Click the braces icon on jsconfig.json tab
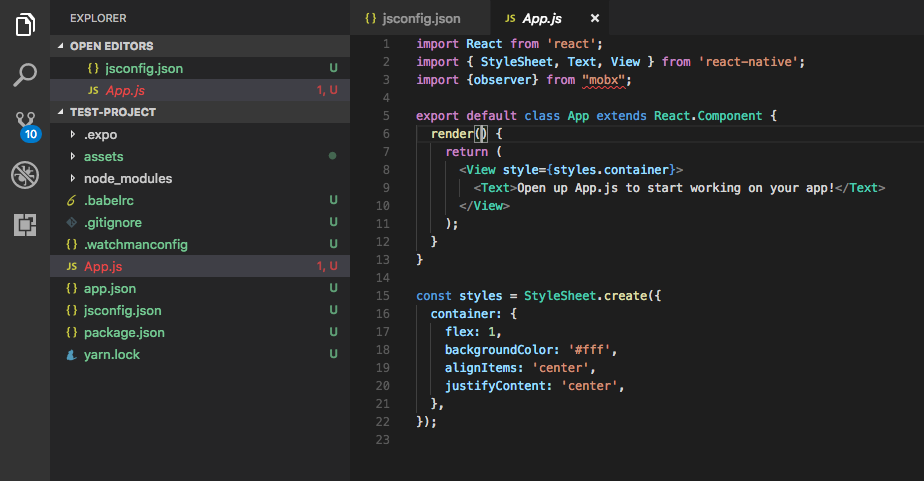This screenshot has width=924, height=481. [371, 18]
